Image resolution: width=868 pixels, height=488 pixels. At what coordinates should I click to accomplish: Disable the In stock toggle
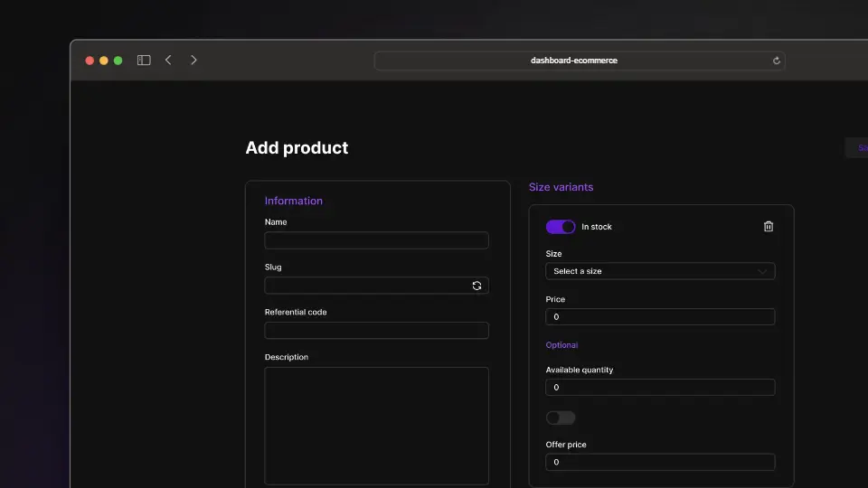coord(561,227)
